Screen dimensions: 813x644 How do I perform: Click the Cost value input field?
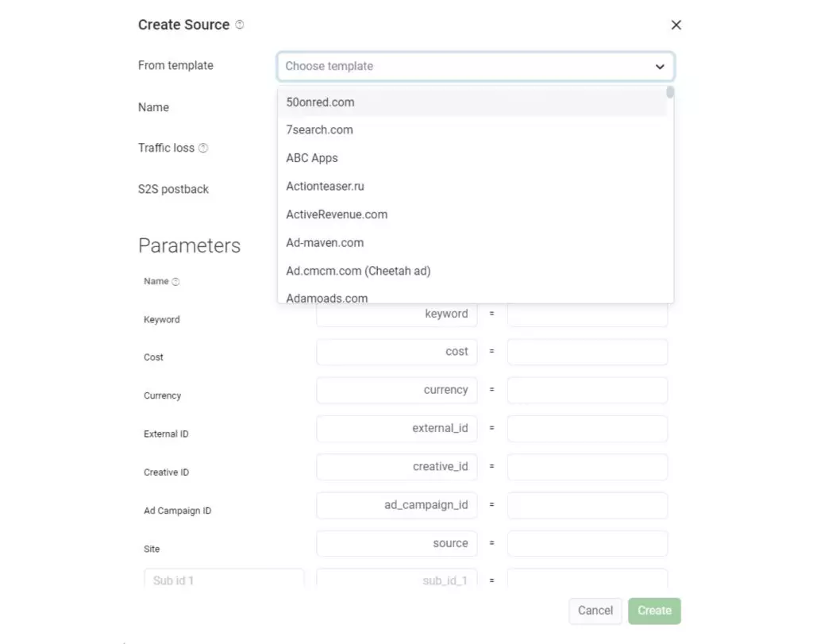point(587,352)
